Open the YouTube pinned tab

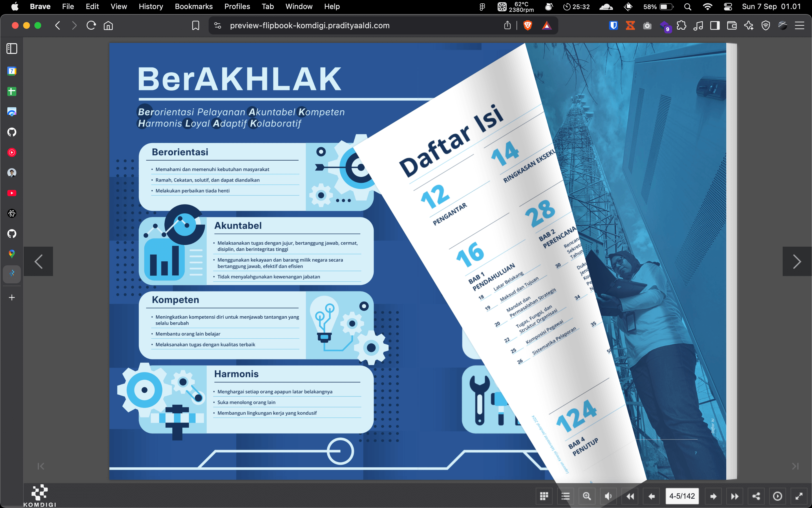pos(12,193)
